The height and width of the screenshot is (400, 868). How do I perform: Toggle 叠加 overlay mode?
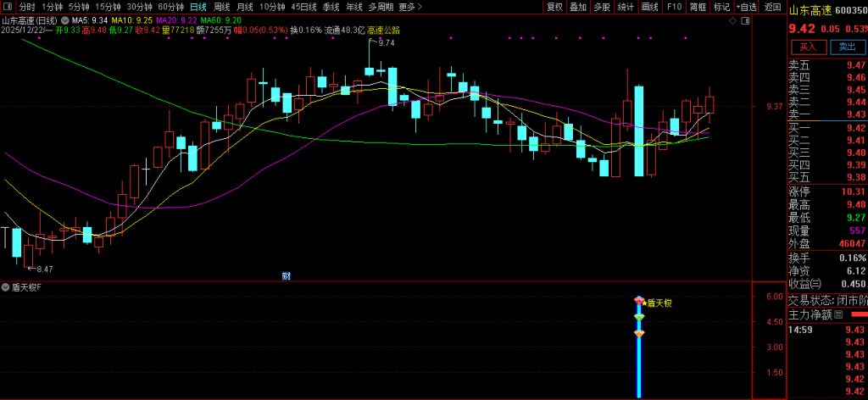578,6
